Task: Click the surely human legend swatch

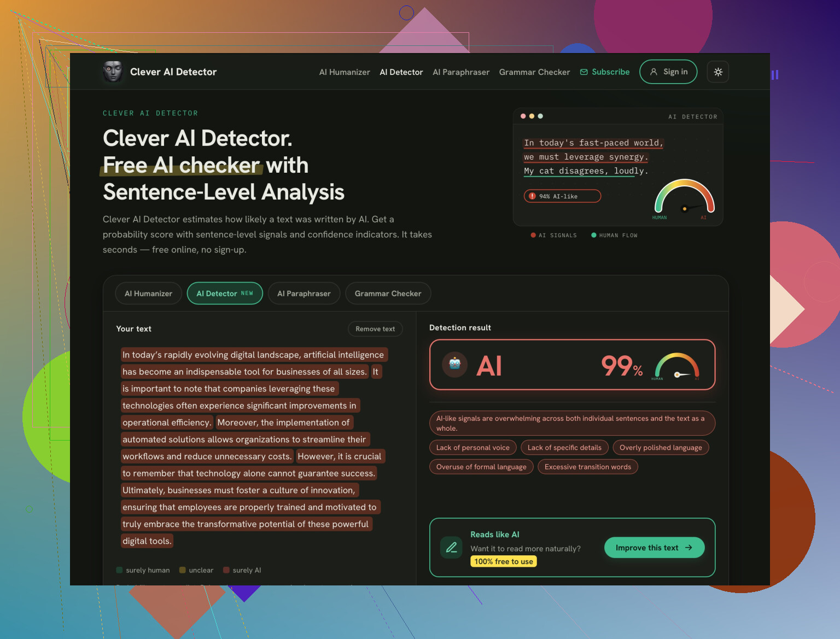Action: coord(119,570)
